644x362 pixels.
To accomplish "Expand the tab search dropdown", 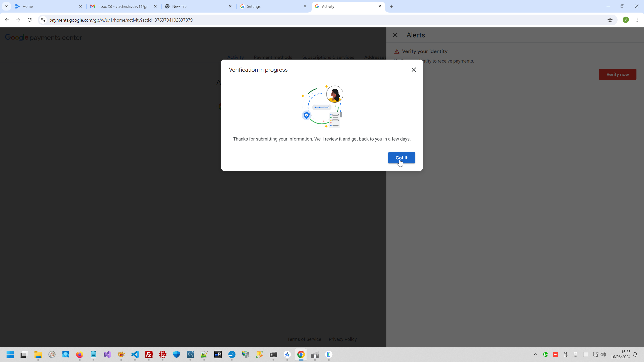I will pyautogui.click(x=6, y=6).
